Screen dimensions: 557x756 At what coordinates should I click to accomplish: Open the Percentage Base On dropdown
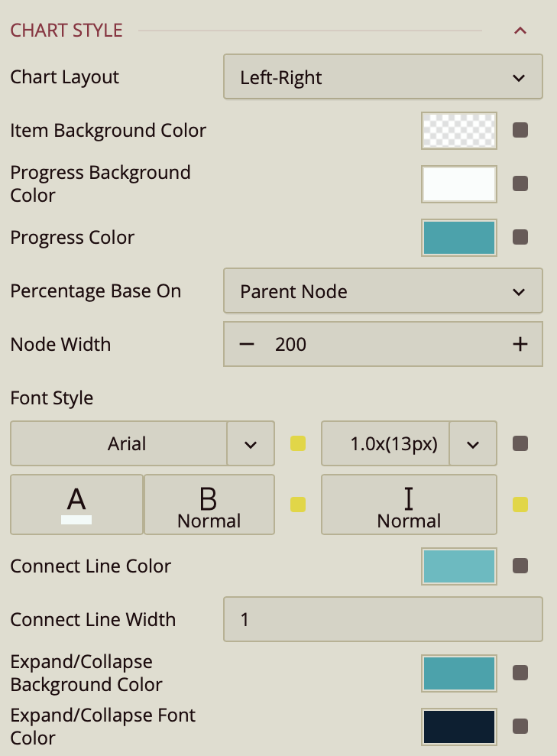click(x=383, y=291)
